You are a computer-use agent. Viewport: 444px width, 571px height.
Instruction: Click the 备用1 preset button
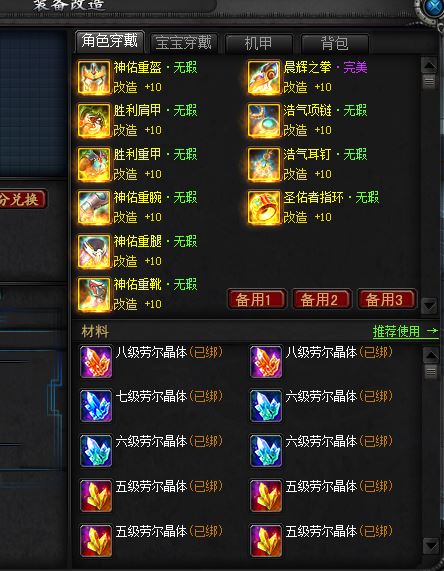[257, 299]
